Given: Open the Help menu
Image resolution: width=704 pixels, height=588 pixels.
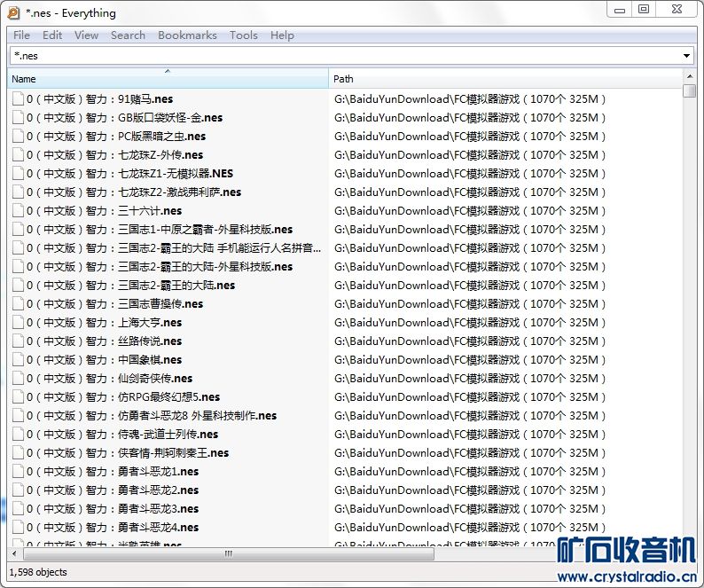Looking at the screenshot, I should [282, 35].
